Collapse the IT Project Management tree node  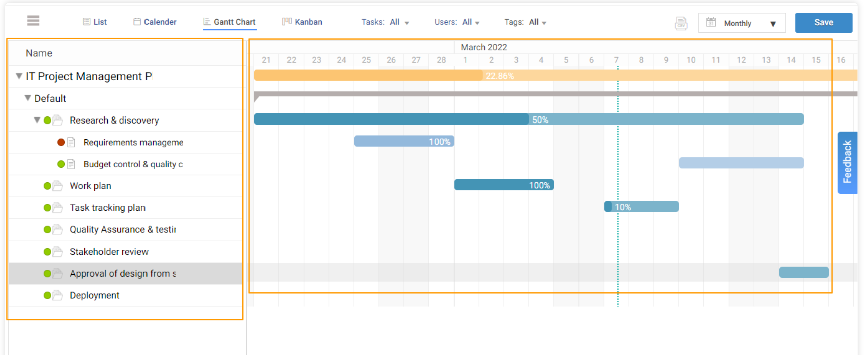(x=19, y=76)
